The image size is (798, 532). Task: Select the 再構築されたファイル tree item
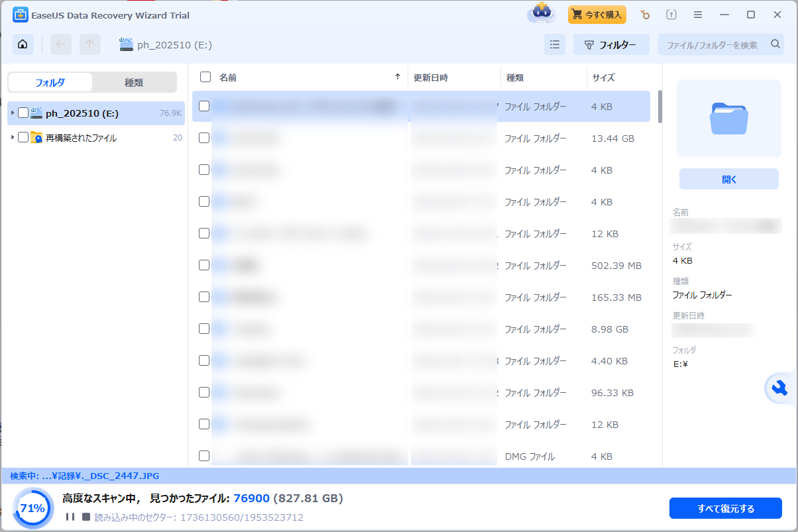[x=96, y=138]
